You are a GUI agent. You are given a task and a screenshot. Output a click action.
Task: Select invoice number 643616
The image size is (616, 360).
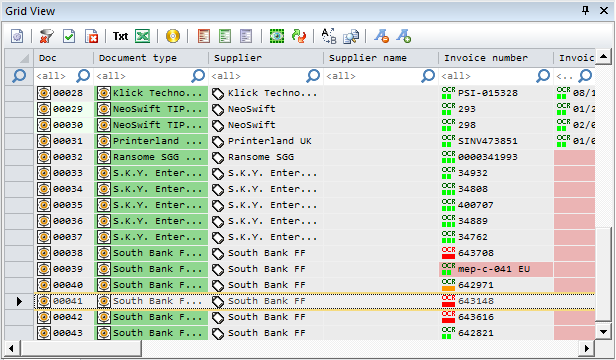497,317
